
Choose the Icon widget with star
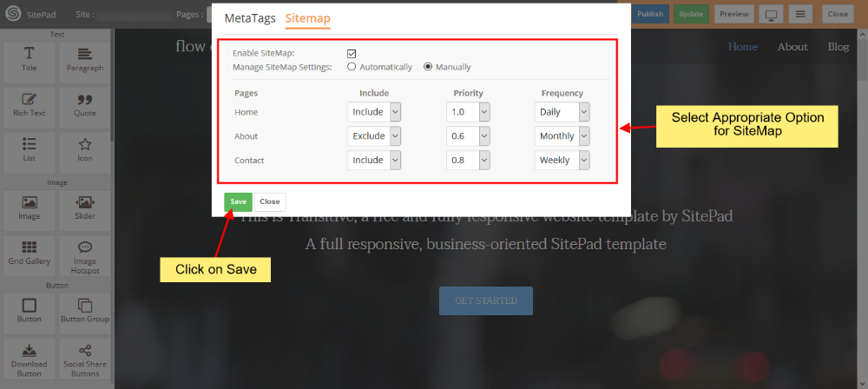85,152
